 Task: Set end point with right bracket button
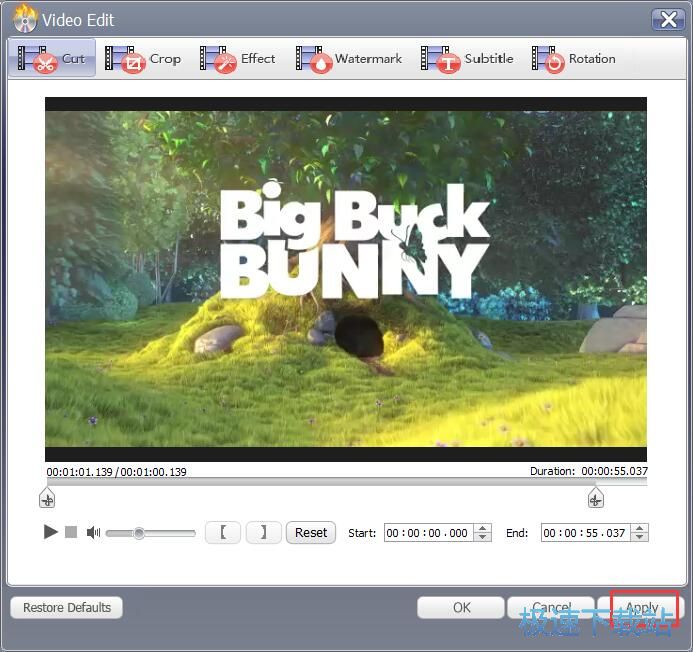click(263, 532)
